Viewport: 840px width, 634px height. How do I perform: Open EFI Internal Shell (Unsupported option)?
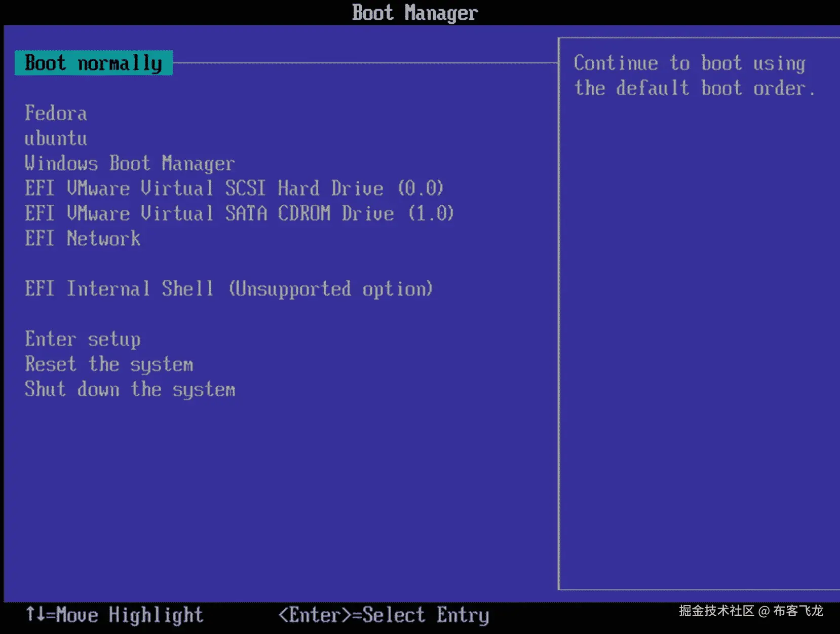[x=229, y=289]
